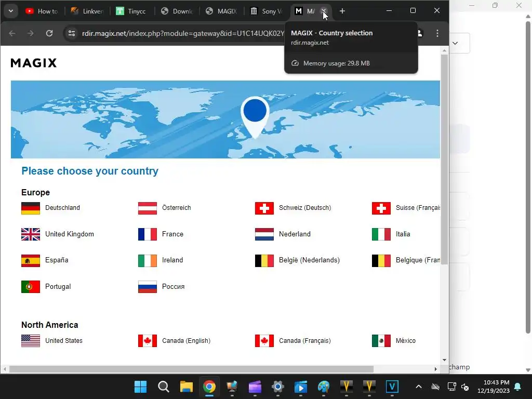This screenshot has height=399, width=532.
Task: Click the page horizontal scrollbar
Action: 191,369
